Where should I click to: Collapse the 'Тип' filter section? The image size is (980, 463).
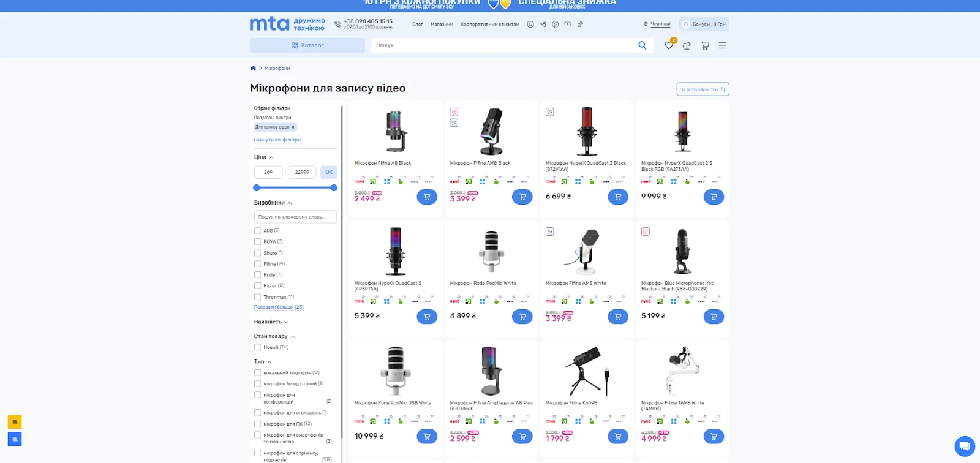coord(263,362)
